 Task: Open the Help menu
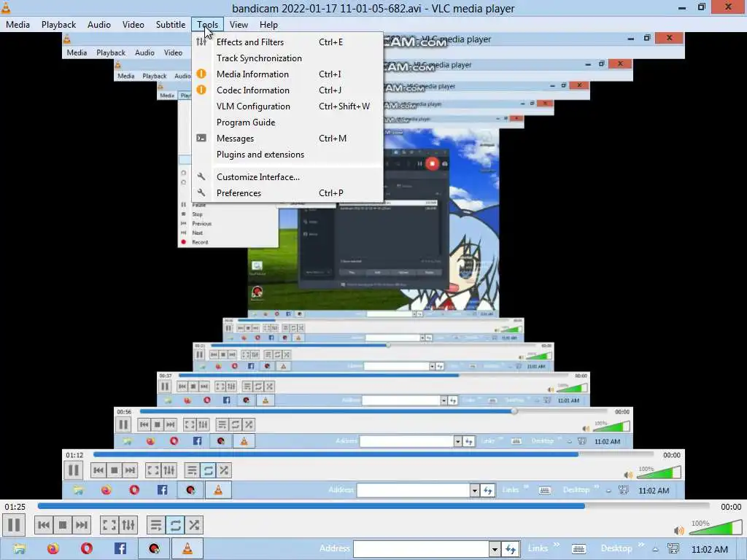(268, 25)
